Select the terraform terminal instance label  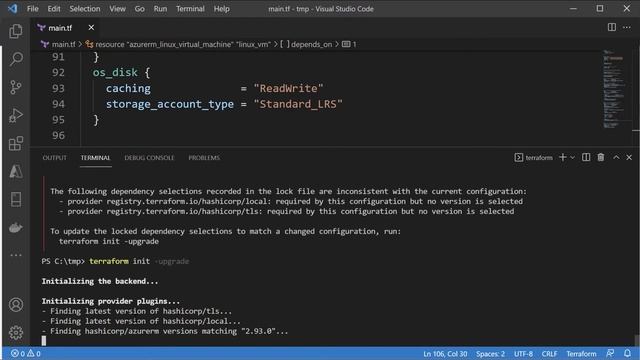(533, 158)
